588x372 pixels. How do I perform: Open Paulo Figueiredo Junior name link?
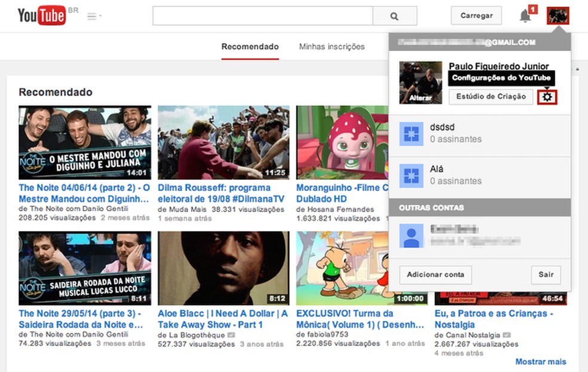499,66
